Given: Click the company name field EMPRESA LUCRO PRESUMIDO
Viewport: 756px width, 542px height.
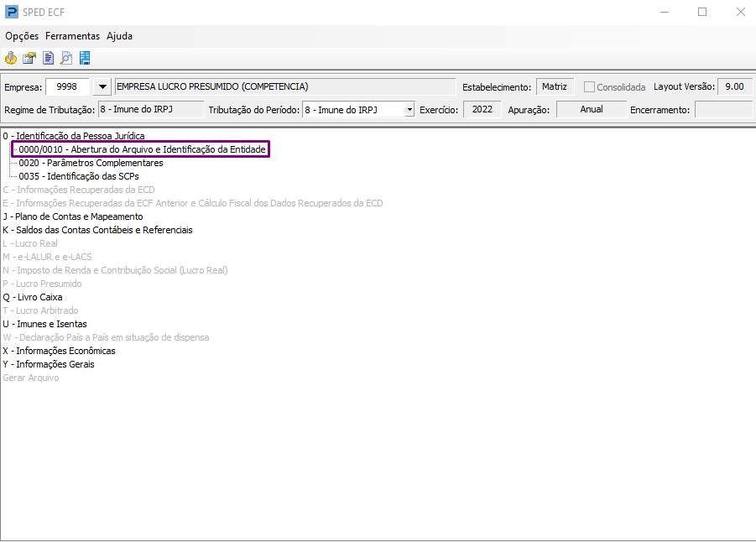Looking at the screenshot, I should 285,86.
